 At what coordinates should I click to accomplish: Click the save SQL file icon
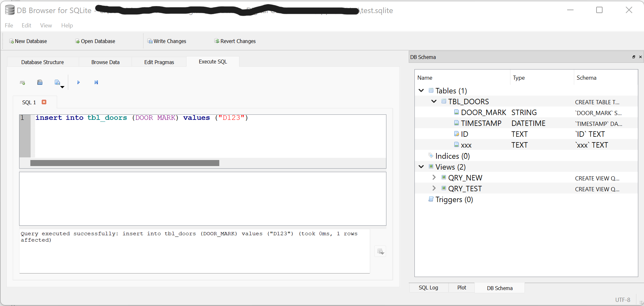(57, 83)
